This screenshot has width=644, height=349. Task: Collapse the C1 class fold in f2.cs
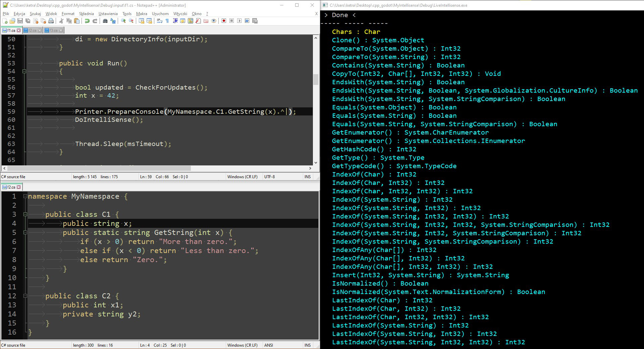coord(25,214)
